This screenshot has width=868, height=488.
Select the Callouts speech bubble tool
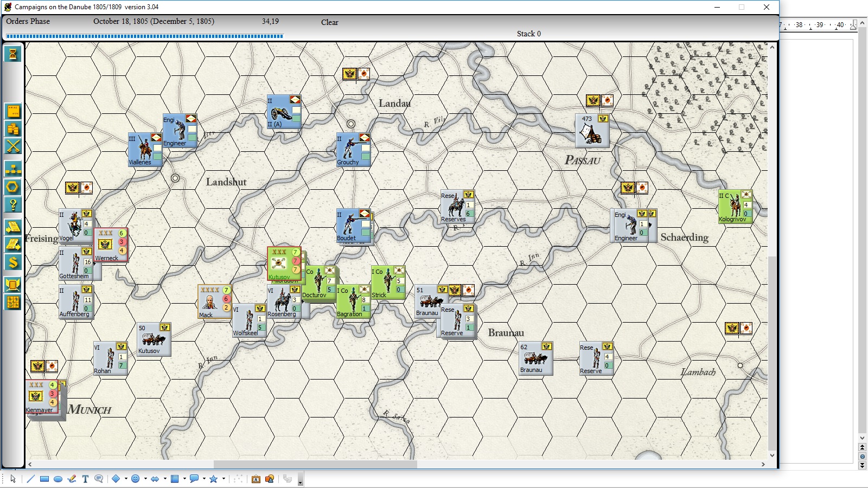[x=99, y=479]
